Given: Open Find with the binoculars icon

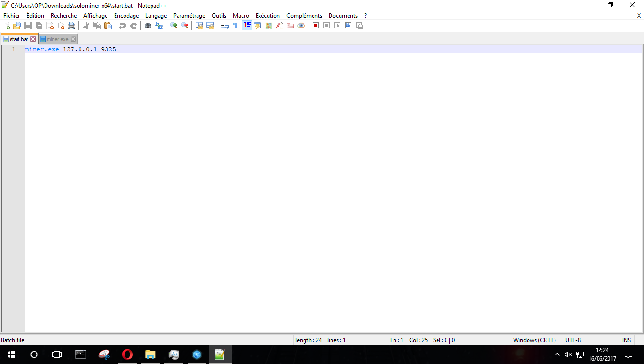Looking at the screenshot, I should pyautogui.click(x=148, y=26).
